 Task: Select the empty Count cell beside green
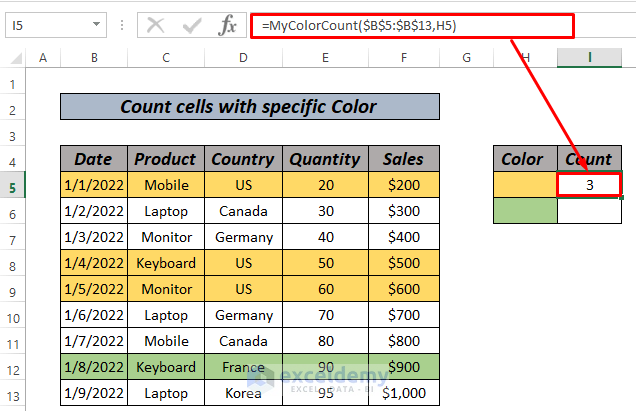(x=590, y=211)
